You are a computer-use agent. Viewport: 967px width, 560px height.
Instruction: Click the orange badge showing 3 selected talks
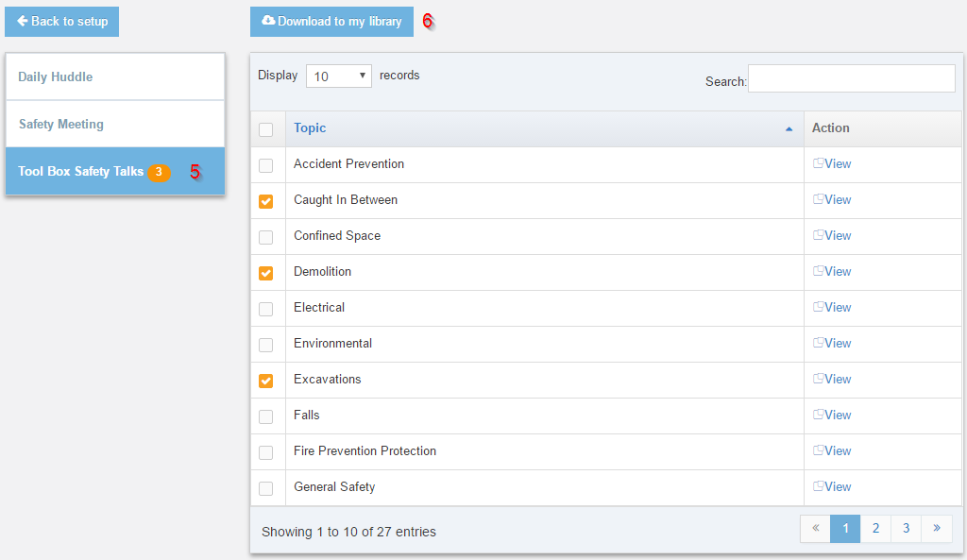coord(159,172)
